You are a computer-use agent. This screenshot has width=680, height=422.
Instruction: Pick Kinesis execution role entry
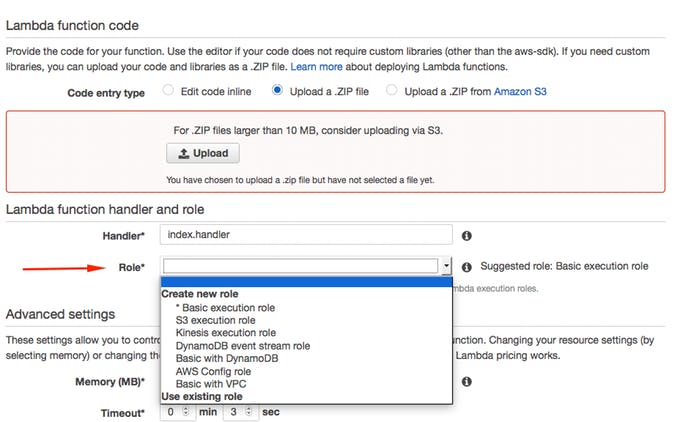point(225,333)
